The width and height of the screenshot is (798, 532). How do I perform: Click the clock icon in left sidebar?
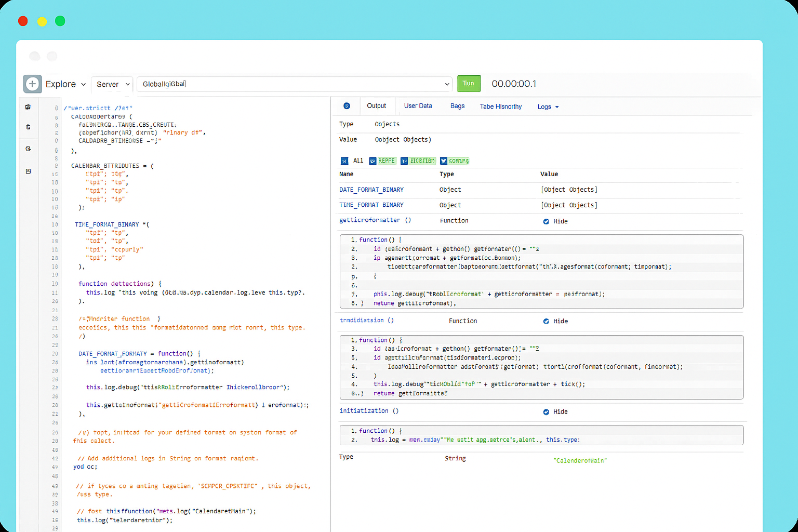(x=28, y=149)
